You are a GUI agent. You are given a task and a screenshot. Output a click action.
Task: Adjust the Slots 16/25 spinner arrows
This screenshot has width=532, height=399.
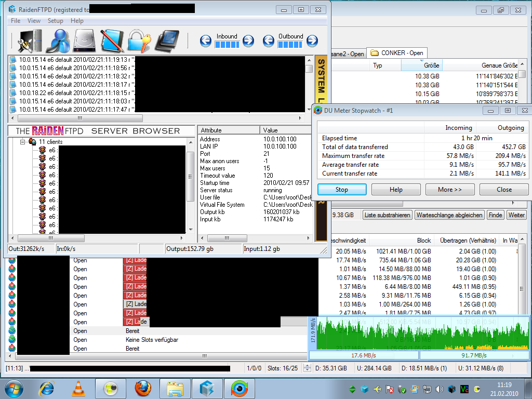307,368
